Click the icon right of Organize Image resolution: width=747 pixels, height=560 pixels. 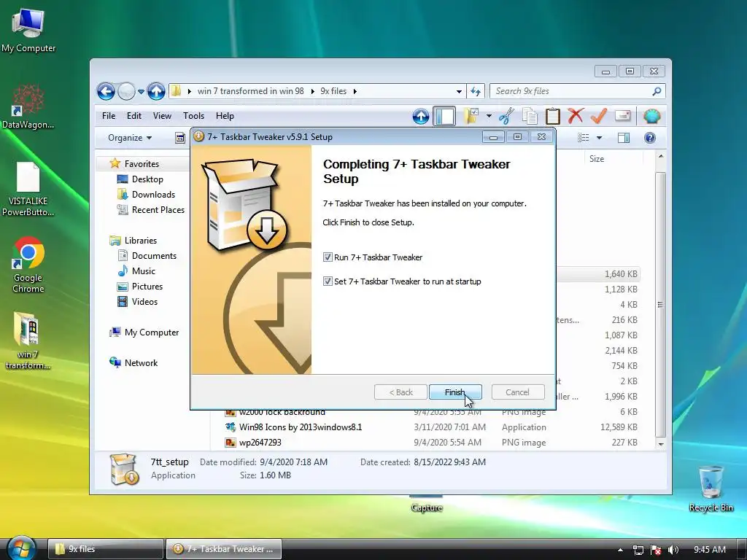pos(180,138)
